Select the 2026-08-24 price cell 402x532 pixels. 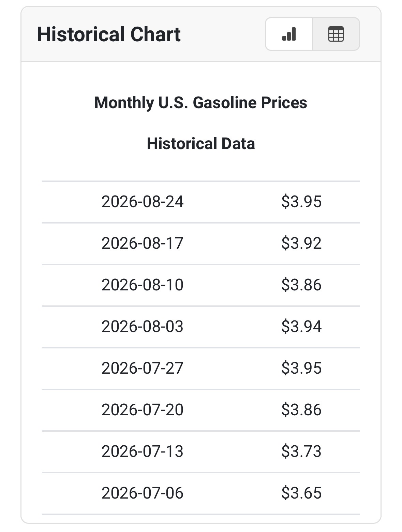(x=301, y=202)
